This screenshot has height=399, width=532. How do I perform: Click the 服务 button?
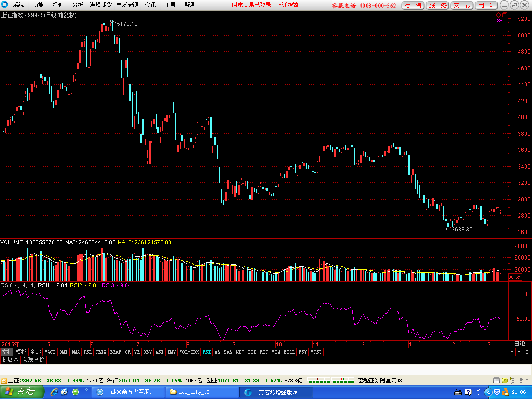(x=438, y=5)
